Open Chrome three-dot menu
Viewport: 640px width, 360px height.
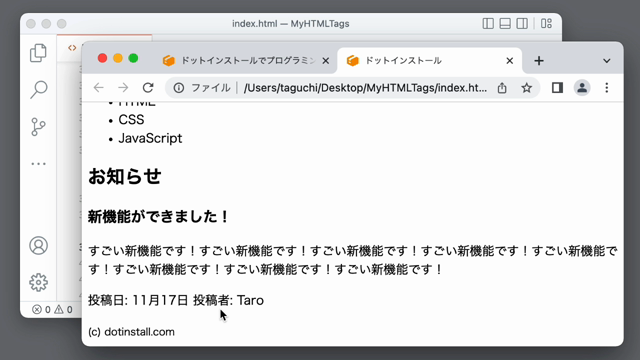point(607,88)
